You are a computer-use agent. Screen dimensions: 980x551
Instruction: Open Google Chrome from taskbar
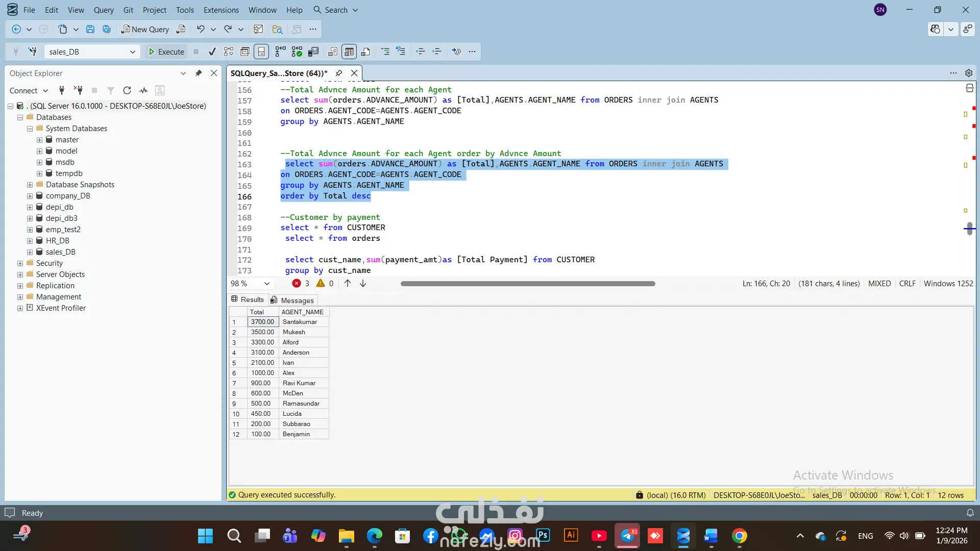739,536
